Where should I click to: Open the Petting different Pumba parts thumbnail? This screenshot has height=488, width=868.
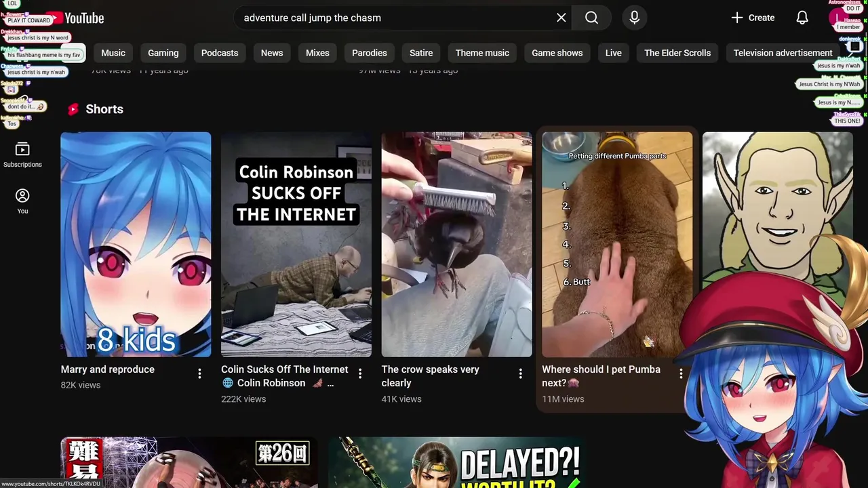[617, 244]
